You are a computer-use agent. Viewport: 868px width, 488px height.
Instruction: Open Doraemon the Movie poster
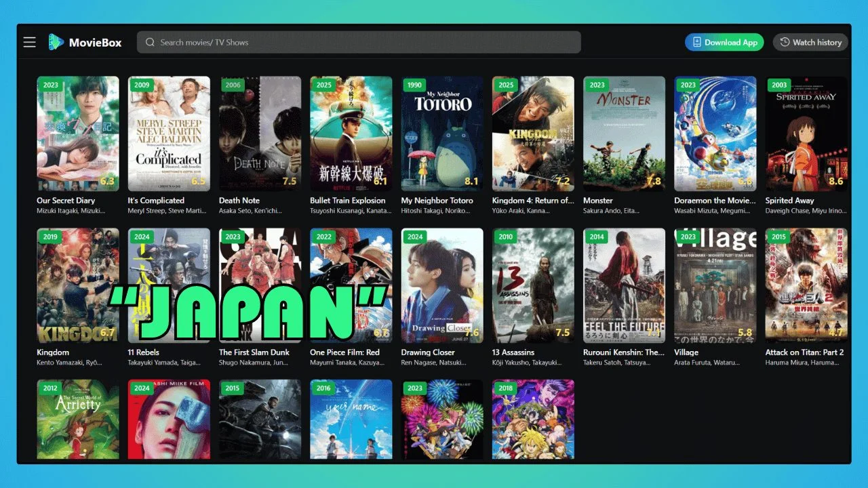(x=715, y=134)
